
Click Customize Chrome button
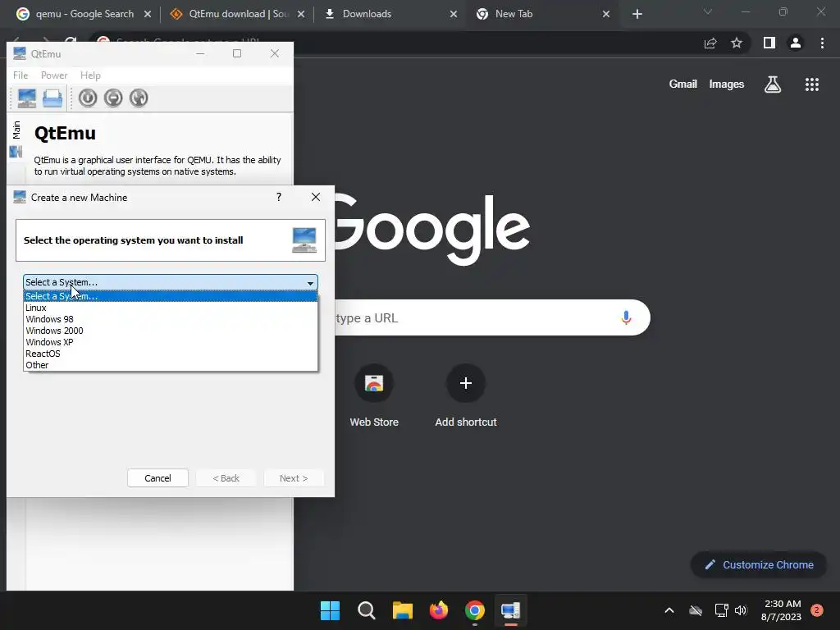pos(759,564)
